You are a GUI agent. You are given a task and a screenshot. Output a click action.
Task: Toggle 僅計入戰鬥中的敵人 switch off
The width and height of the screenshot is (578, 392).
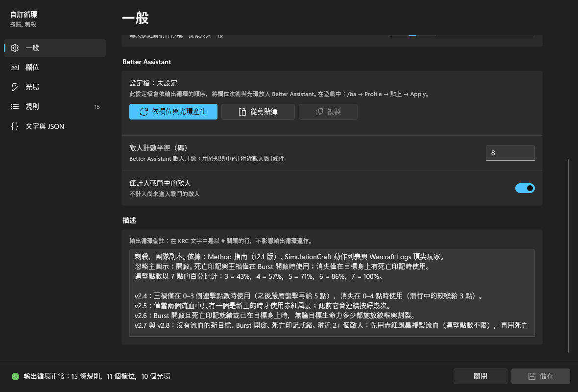point(525,188)
